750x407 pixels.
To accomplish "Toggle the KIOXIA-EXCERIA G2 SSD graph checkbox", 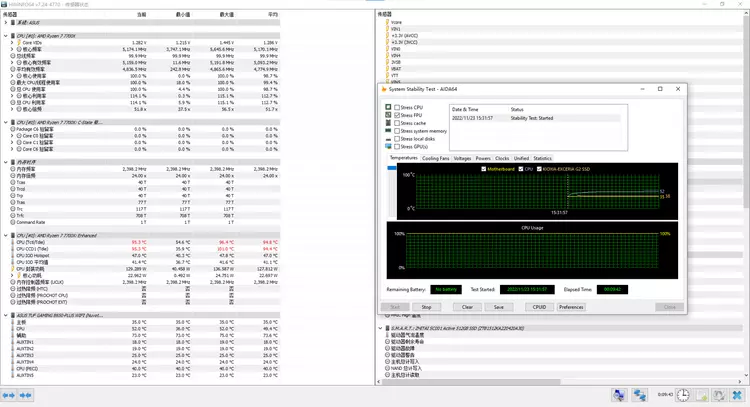I will (539, 169).
